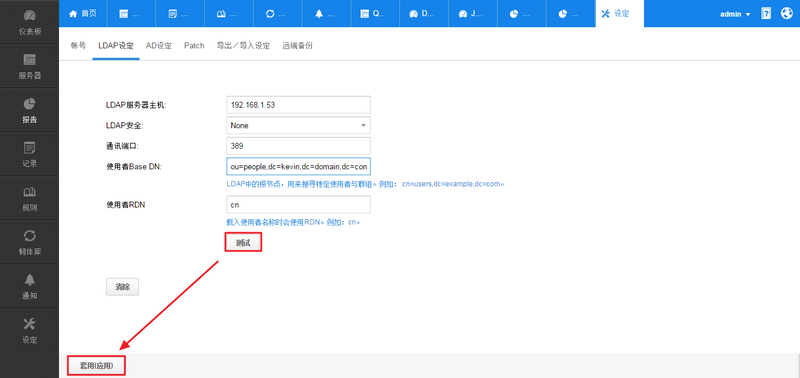Screen dimensions: 800x378
Task: Open the 报告 reports section in the sidebar
Action: click(30, 110)
